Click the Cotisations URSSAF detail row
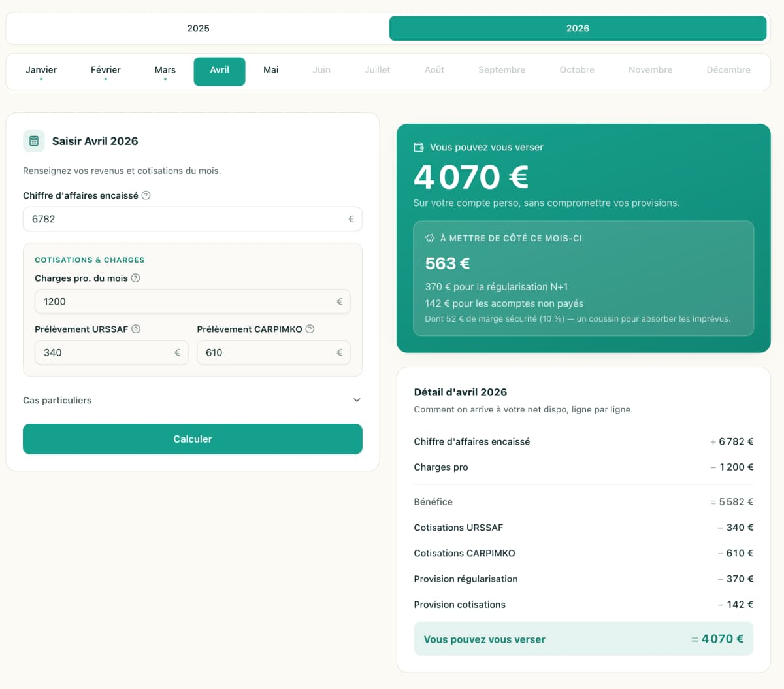 (x=583, y=528)
